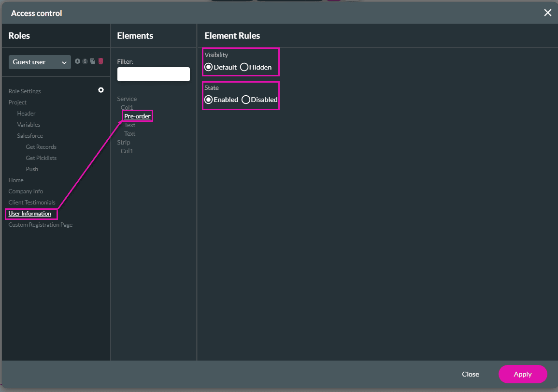Image resolution: width=558 pixels, height=392 pixels.
Task: Close the Access control dialog with X
Action: 547,13
